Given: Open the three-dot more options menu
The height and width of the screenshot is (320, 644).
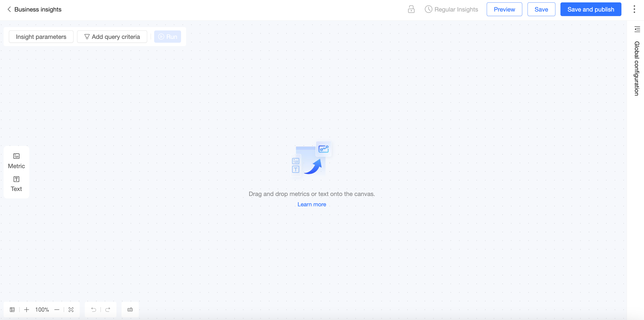Looking at the screenshot, I should tap(634, 9).
